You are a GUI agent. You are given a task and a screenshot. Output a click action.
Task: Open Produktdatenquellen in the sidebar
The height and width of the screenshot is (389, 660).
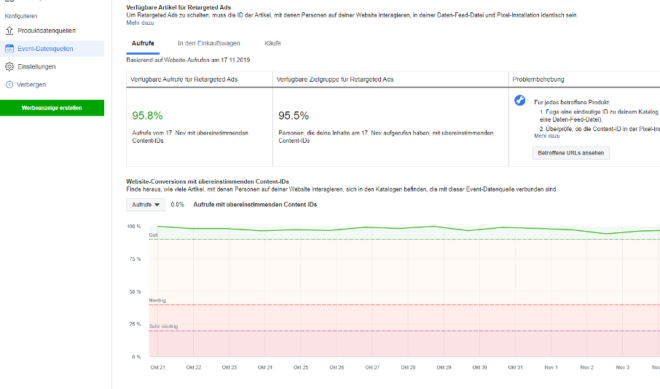(46, 30)
